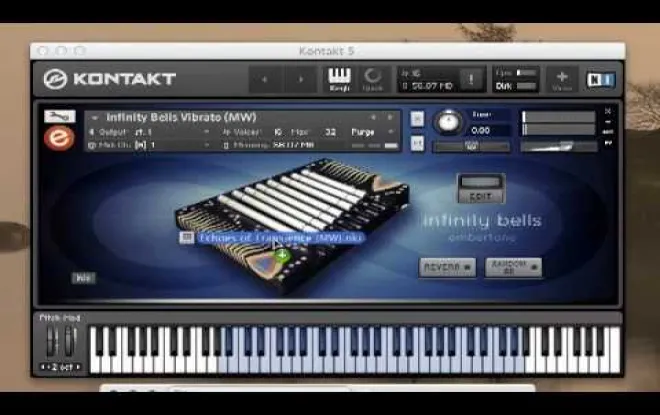Open the View plus menu

[562, 80]
